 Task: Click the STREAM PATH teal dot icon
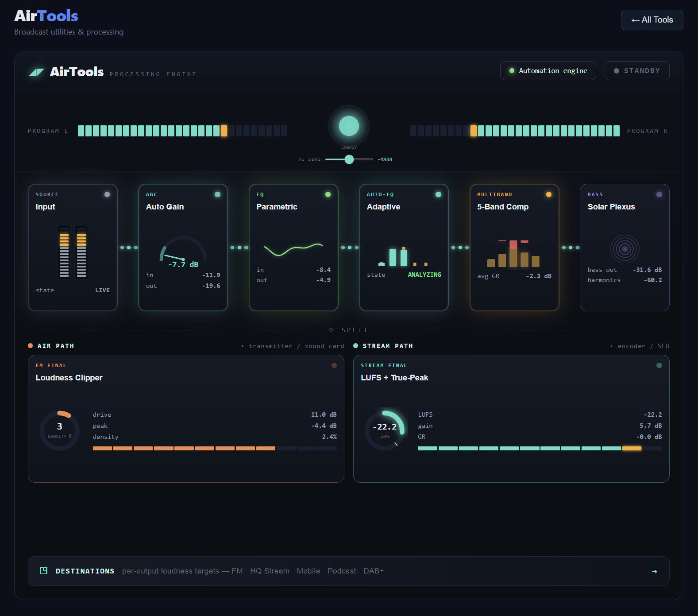click(x=356, y=346)
